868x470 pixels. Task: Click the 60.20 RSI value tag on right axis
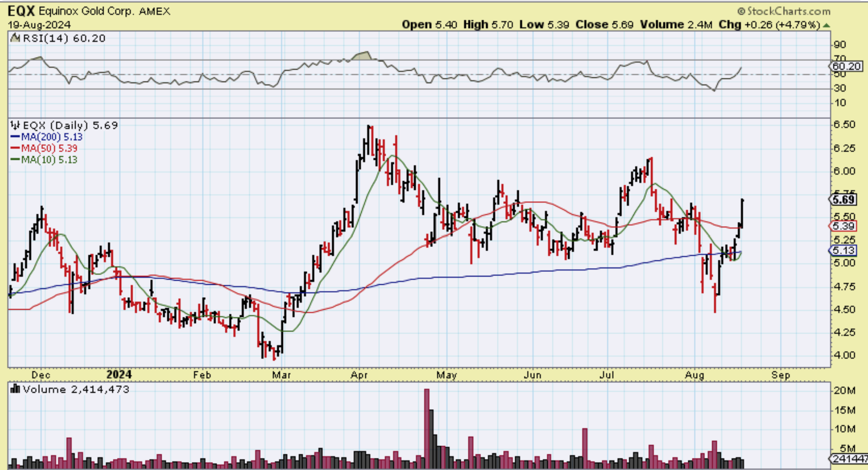tap(847, 66)
